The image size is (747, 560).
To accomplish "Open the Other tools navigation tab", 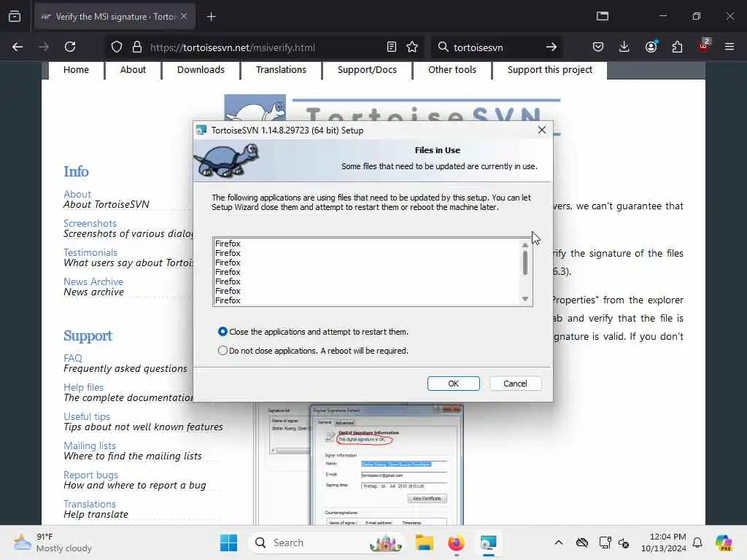I will click(x=452, y=69).
